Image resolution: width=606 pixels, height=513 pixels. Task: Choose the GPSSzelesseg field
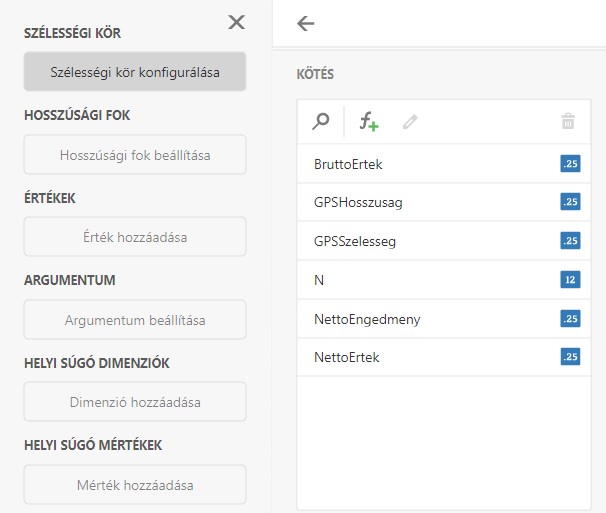tap(355, 241)
